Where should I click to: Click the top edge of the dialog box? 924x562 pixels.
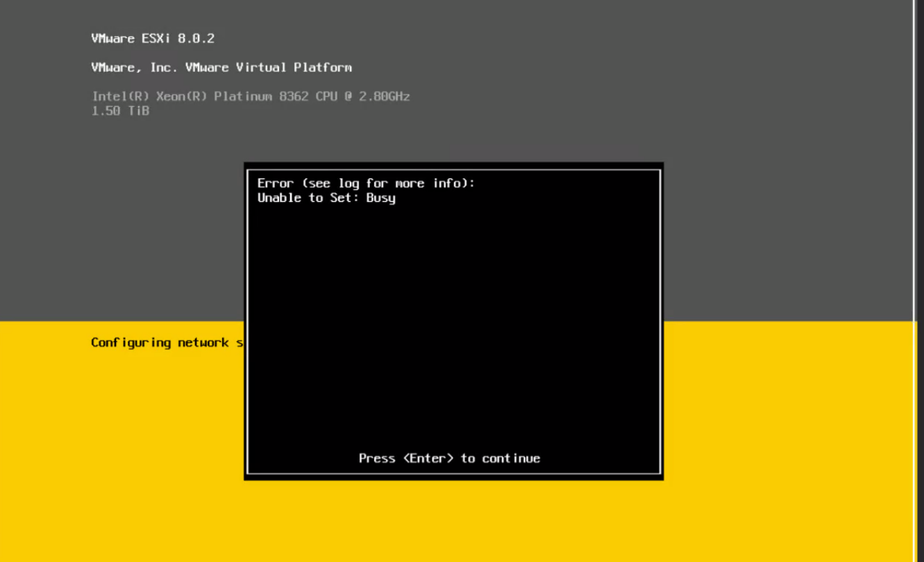point(451,164)
